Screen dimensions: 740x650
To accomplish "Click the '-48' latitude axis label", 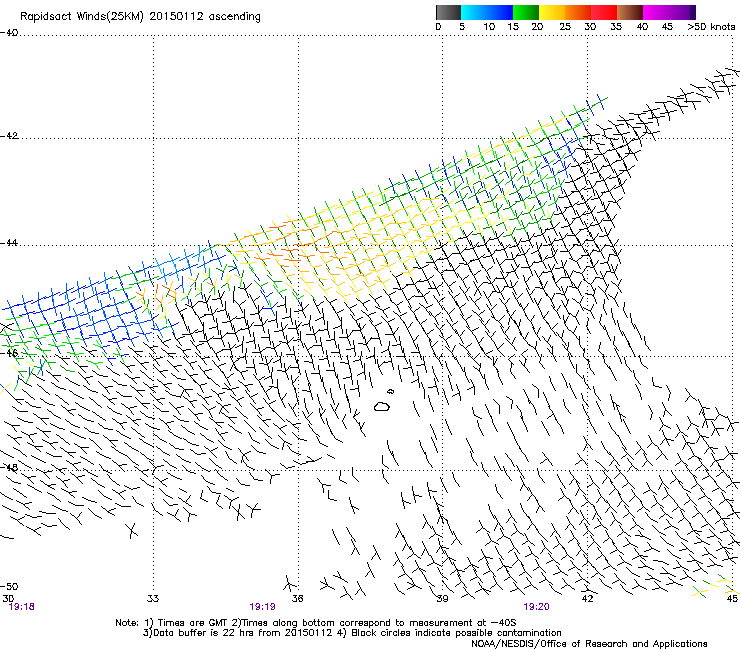I will click(9, 467).
